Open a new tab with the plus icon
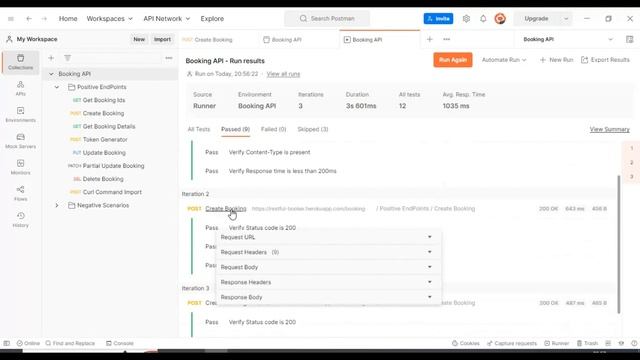This screenshot has height=360, width=640. [x=429, y=39]
